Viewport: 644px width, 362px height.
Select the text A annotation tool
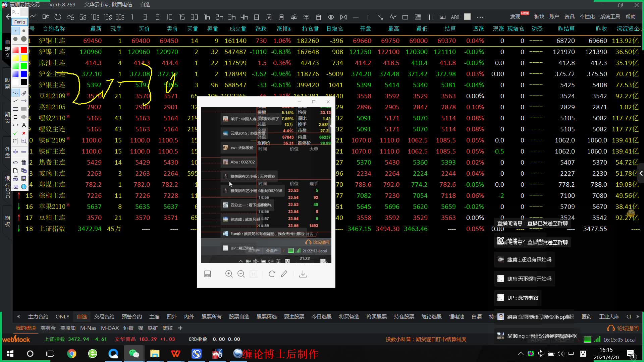[x=24, y=125]
